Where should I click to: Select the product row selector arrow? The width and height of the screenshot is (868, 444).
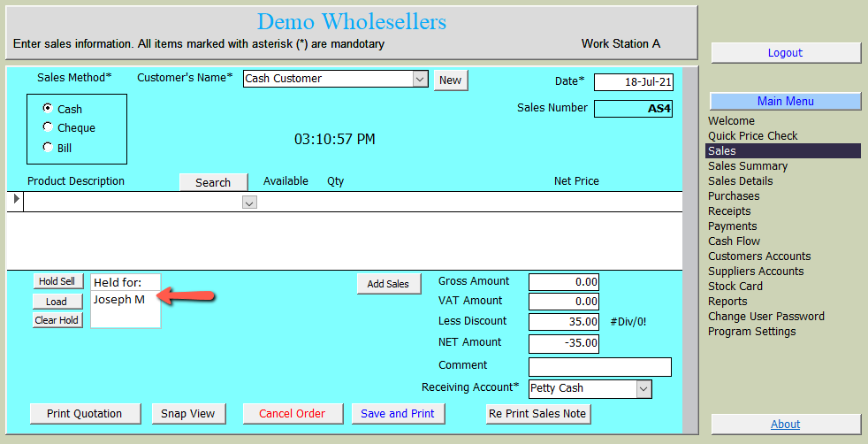(x=16, y=200)
